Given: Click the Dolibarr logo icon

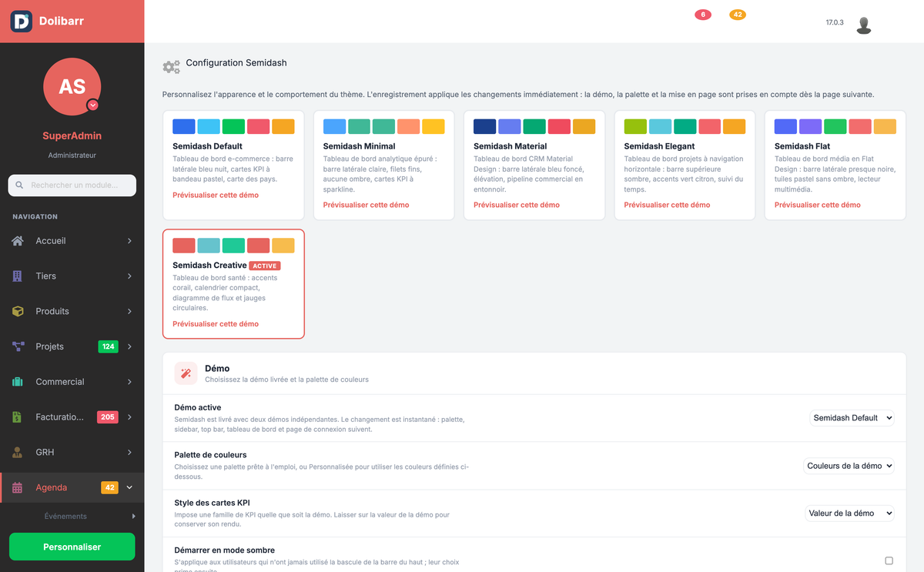Looking at the screenshot, I should point(21,21).
